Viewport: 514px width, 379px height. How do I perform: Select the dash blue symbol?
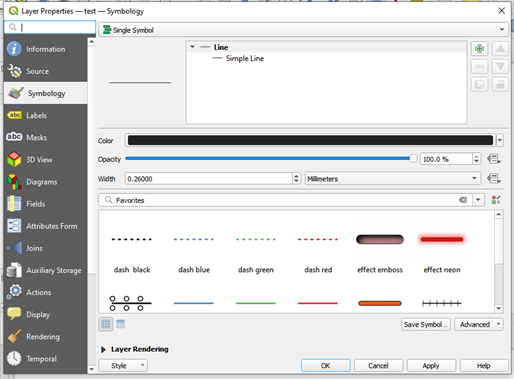tap(194, 253)
